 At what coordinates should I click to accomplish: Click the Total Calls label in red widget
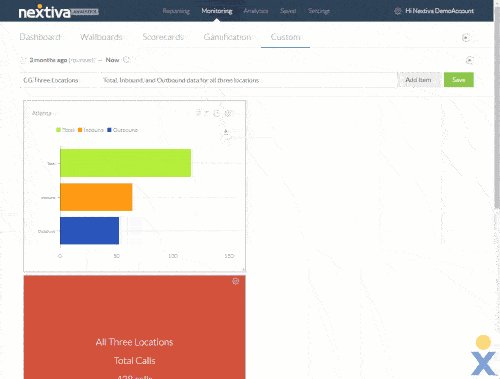(134, 361)
